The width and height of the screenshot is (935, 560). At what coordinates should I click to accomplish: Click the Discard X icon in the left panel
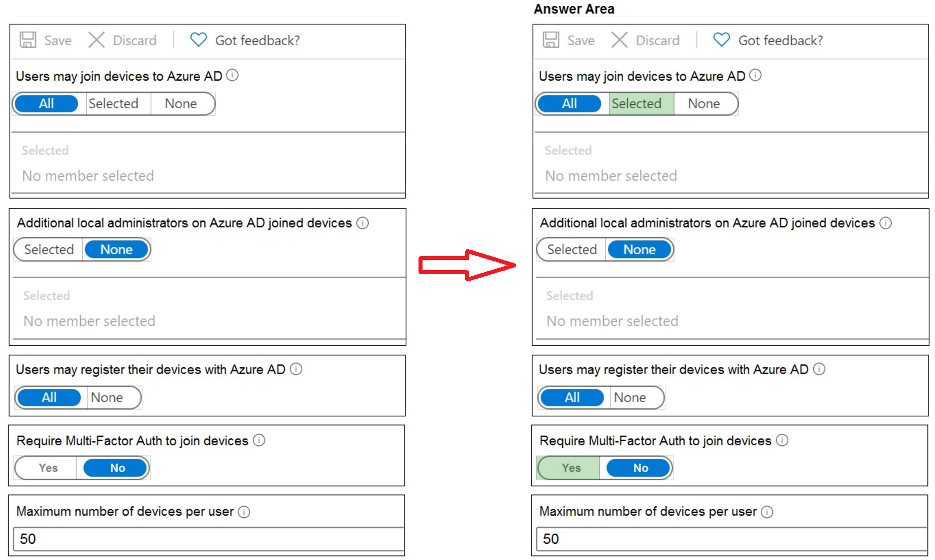(x=96, y=40)
